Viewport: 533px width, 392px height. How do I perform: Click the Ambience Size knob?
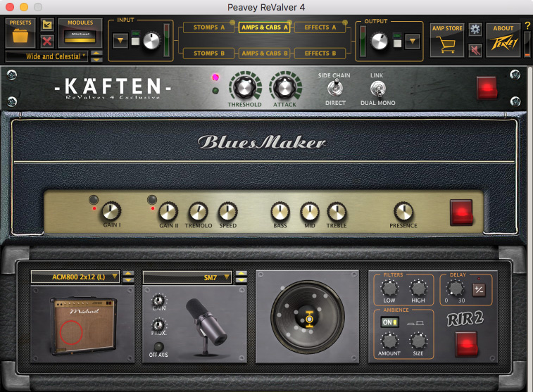418,341
